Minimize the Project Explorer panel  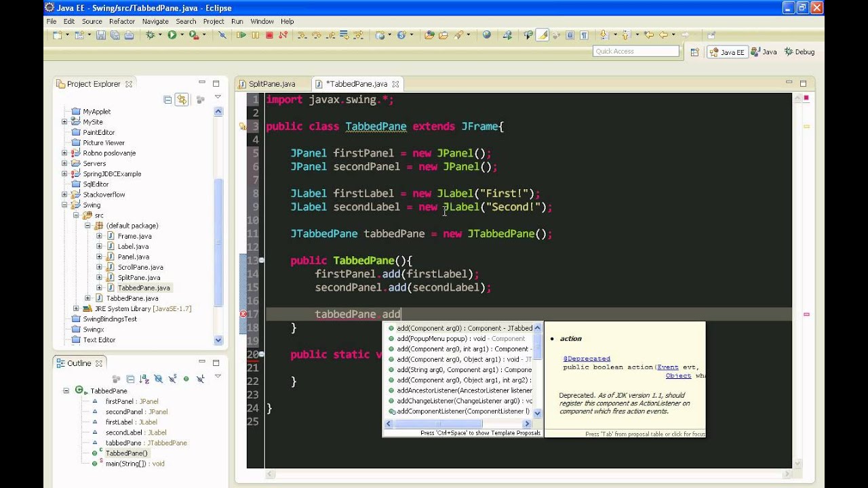[x=202, y=83]
